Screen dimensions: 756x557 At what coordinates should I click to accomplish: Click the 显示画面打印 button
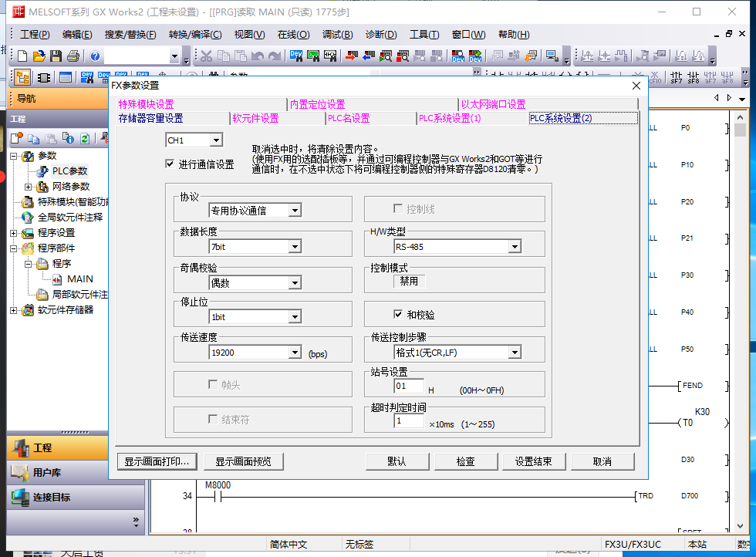tap(157, 461)
